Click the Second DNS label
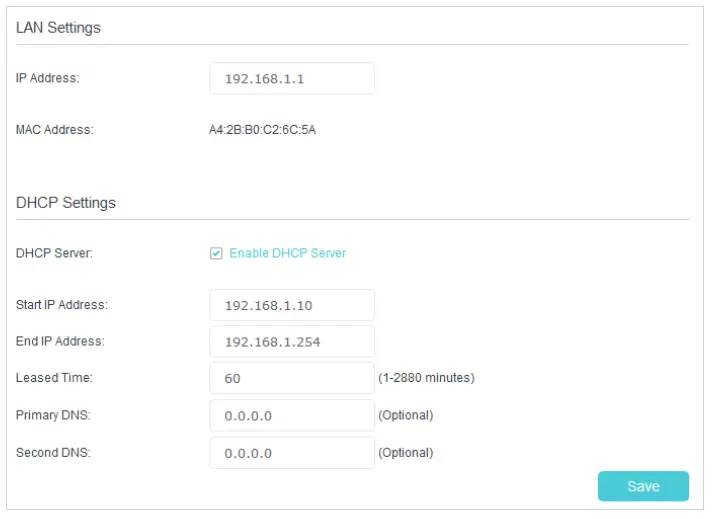 (53, 453)
